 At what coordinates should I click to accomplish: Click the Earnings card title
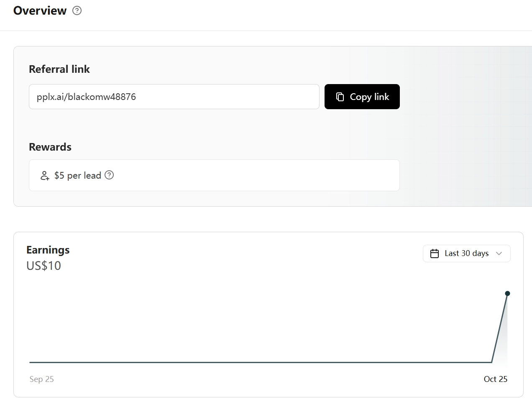coord(48,250)
